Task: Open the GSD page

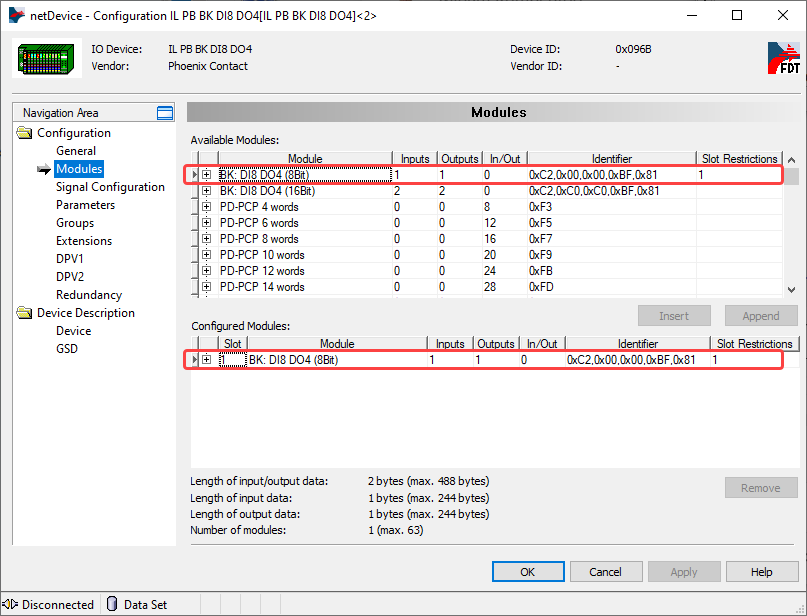Action: (67, 349)
